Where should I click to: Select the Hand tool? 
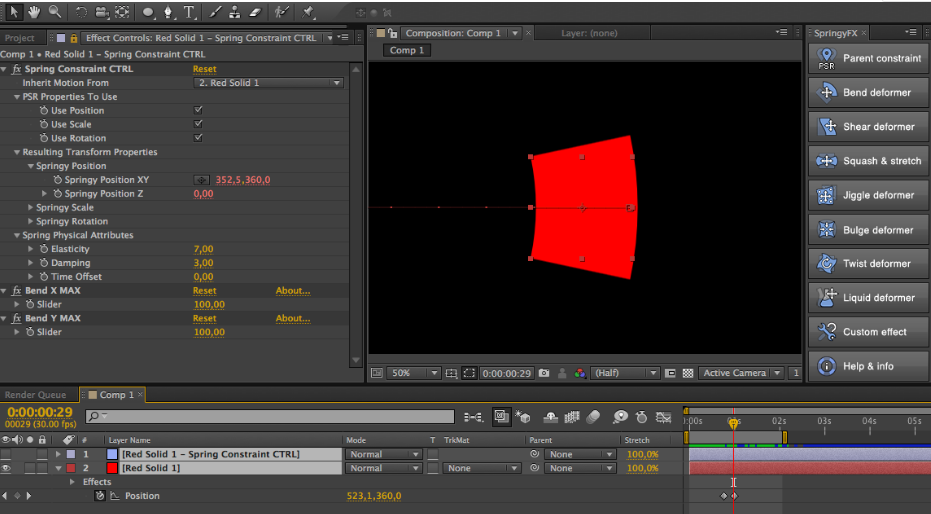34,11
